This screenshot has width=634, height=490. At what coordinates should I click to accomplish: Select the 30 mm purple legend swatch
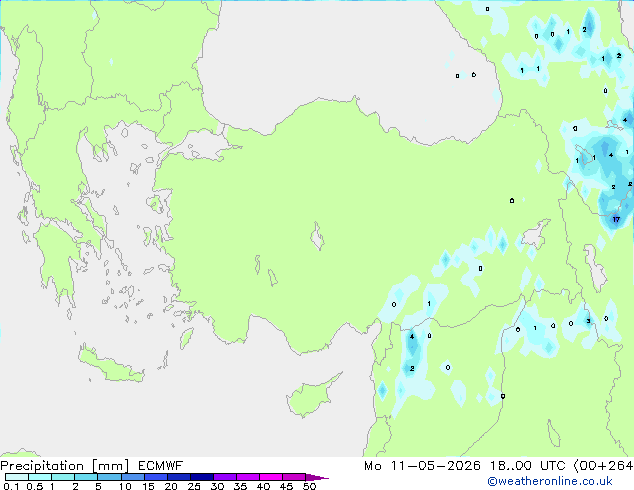225,477
